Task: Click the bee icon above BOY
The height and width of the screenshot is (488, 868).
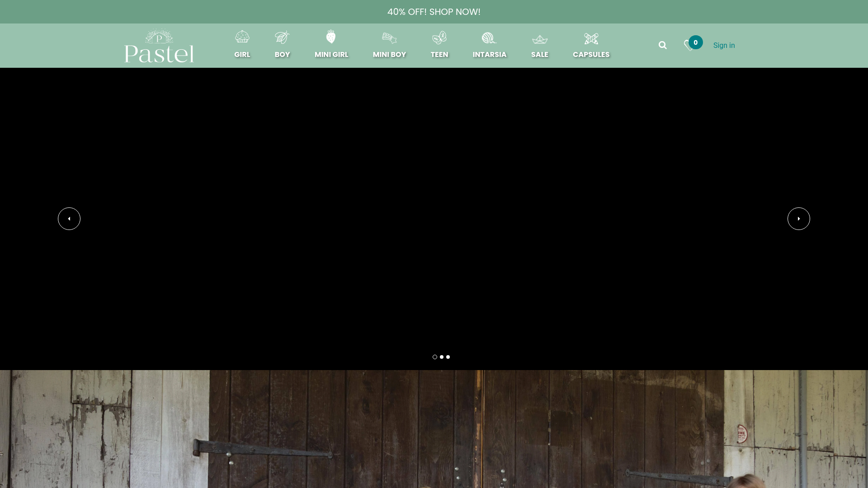Action: pos(282,38)
